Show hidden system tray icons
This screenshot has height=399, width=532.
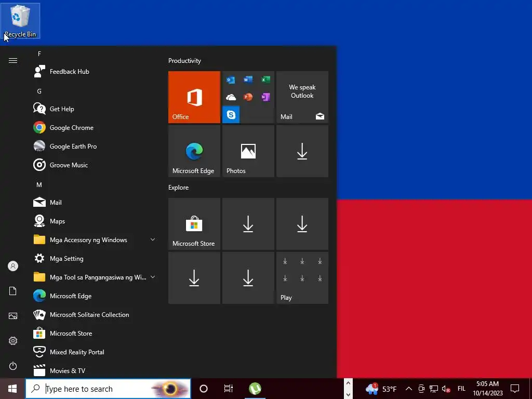click(x=409, y=389)
